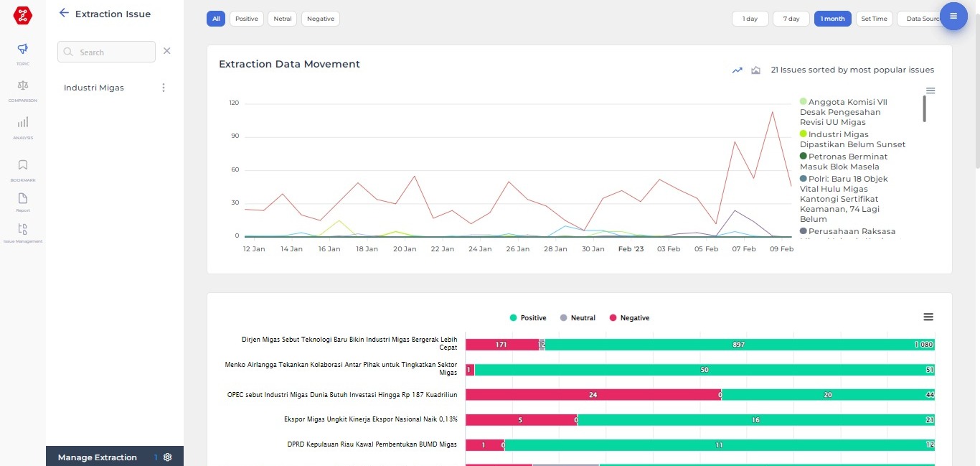This screenshot has width=980, height=466.
Task: Switch to line chart view icon
Action: coord(737,70)
